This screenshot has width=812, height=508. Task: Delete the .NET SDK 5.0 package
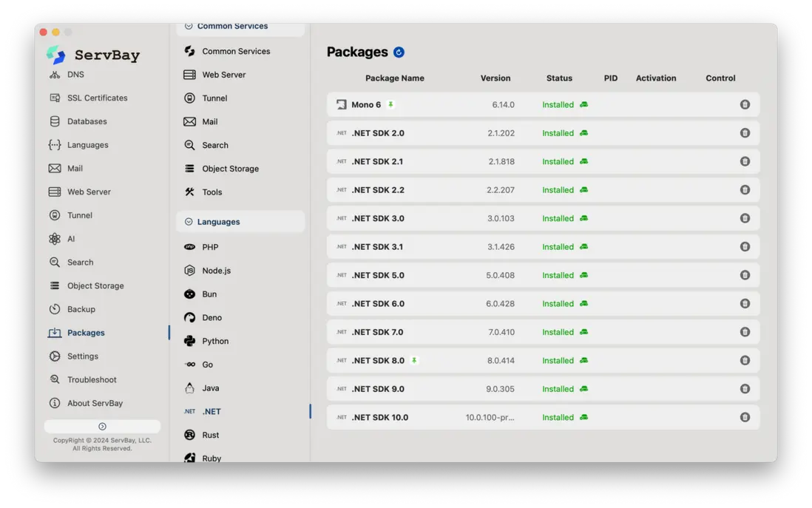point(745,275)
